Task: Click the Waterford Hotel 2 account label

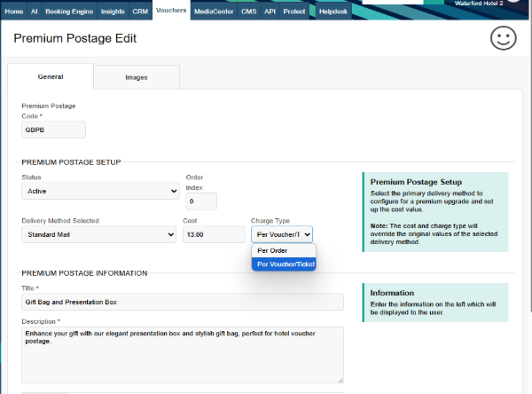Action: tap(479, 4)
